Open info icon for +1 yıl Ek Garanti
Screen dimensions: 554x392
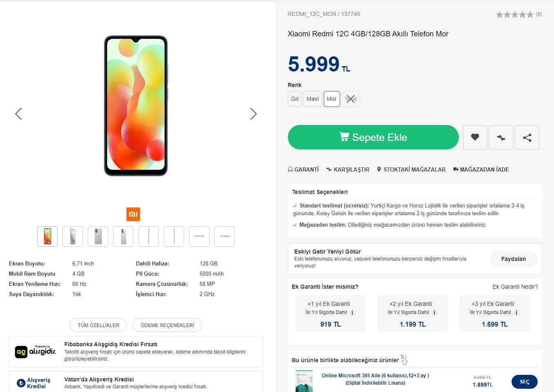coord(353,313)
